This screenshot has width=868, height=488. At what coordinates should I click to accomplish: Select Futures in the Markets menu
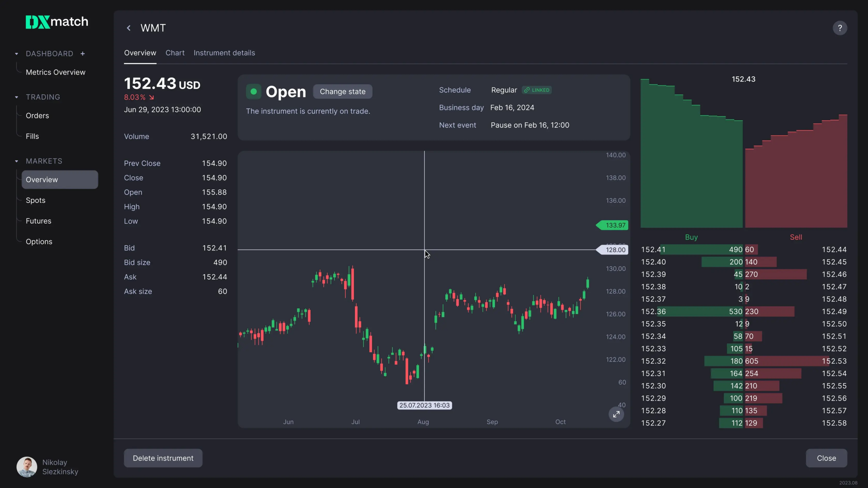[39, 221]
